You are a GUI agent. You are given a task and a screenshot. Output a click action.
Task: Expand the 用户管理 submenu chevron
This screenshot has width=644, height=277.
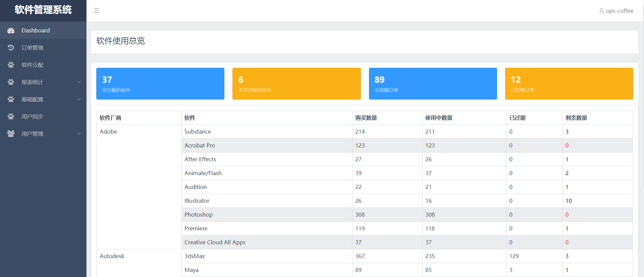pyautogui.click(x=79, y=134)
